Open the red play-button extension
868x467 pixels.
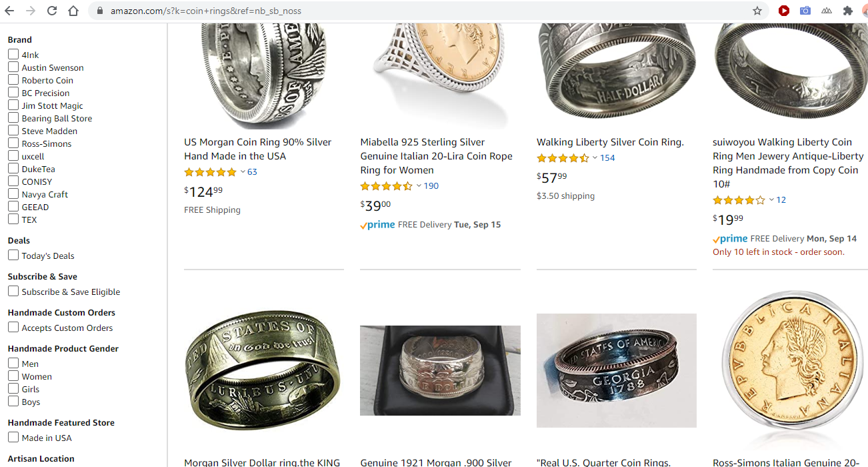coord(784,11)
